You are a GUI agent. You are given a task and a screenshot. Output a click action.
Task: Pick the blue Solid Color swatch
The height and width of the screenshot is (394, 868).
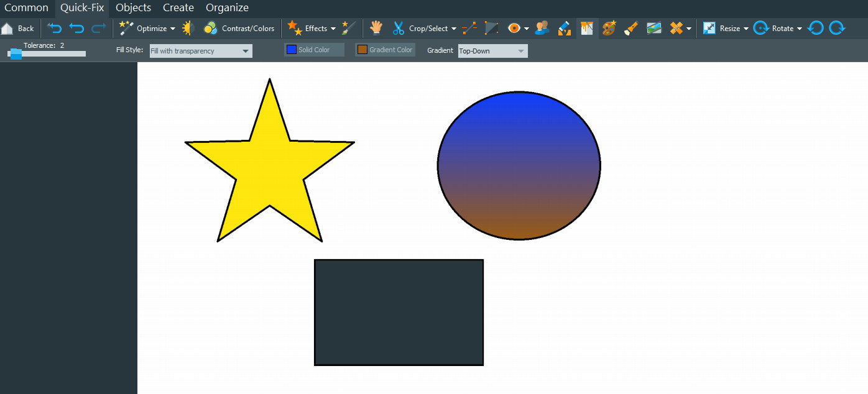coord(292,50)
